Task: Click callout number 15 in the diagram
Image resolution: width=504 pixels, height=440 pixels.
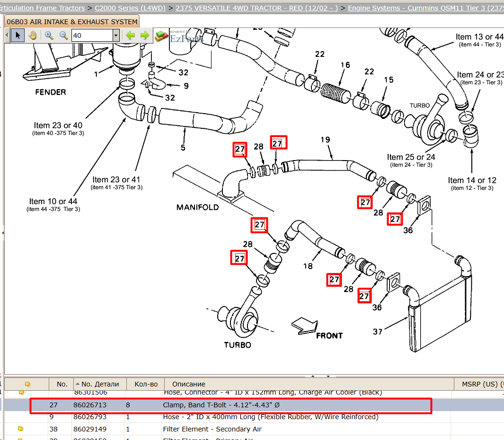Action: tap(389, 80)
